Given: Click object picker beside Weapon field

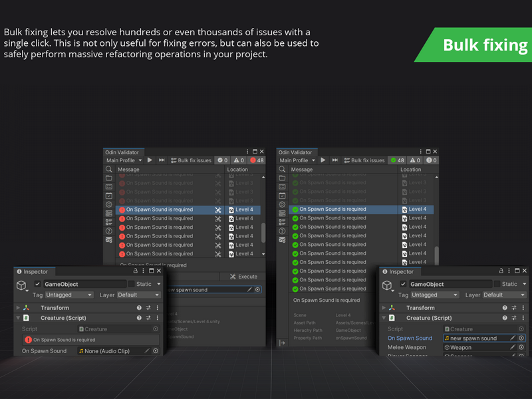Looking at the screenshot, I should coord(521,347).
